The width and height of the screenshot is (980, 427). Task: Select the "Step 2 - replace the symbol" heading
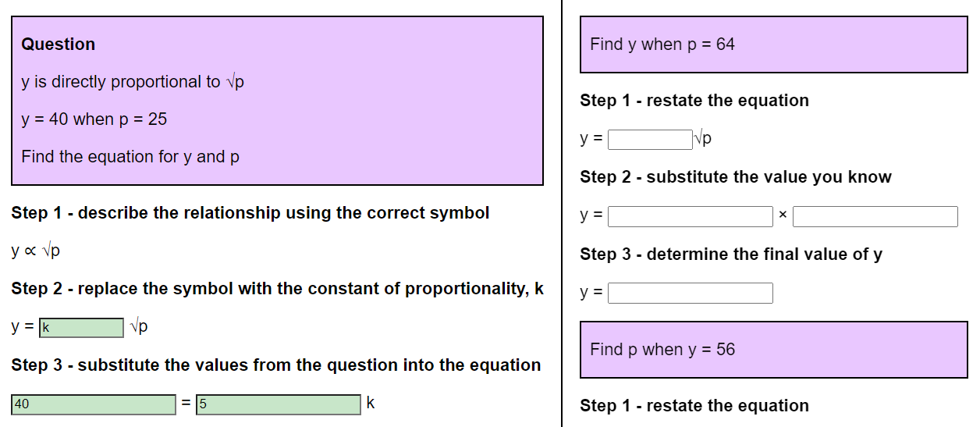277,289
